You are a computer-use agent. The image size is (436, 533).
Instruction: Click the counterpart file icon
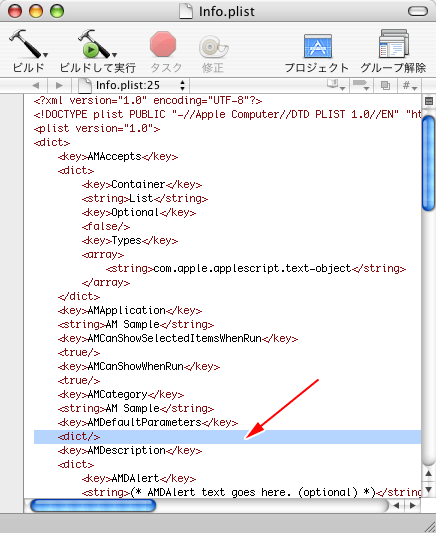(x=385, y=85)
